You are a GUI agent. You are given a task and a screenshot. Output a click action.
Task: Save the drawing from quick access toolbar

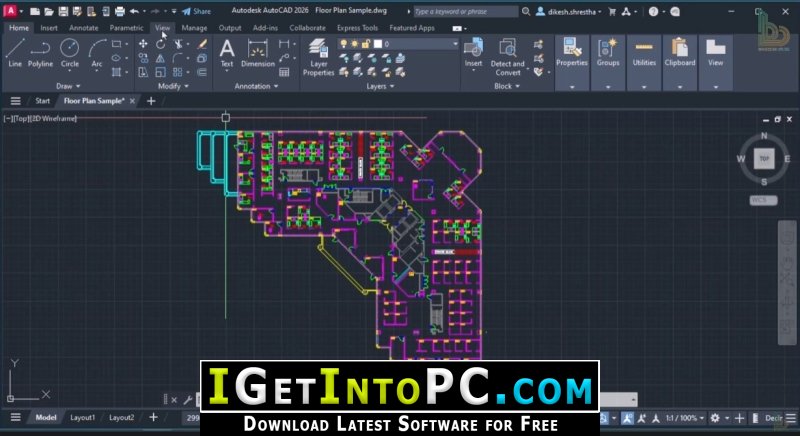(x=63, y=11)
